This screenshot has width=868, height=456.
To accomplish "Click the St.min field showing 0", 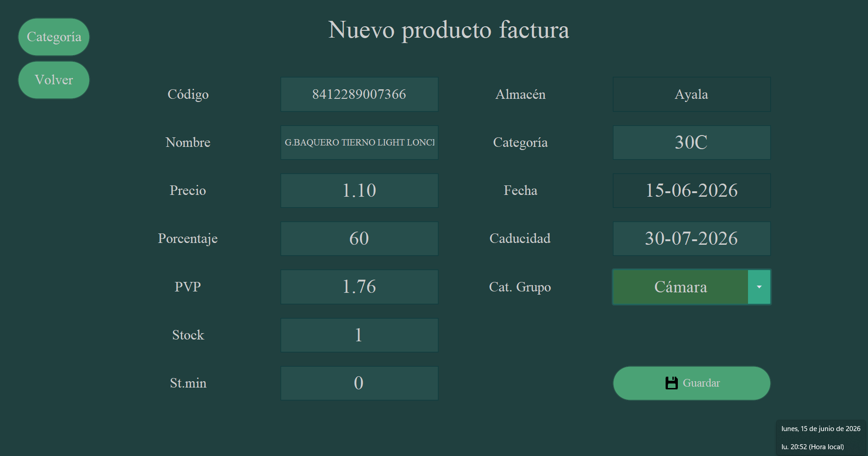I will (x=360, y=383).
